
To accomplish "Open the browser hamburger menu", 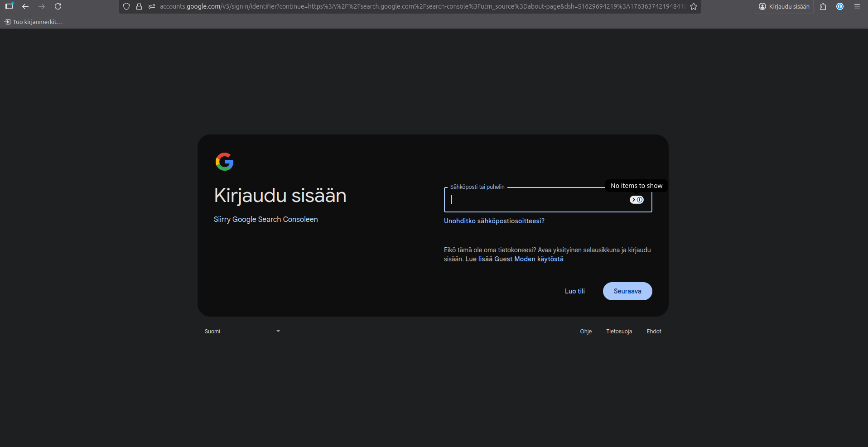I will click(x=857, y=6).
